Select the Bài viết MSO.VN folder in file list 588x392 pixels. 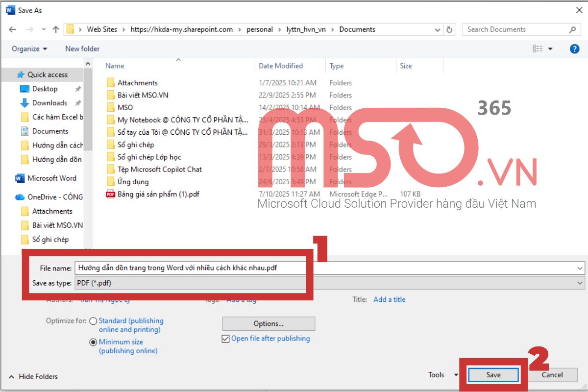pyautogui.click(x=143, y=95)
